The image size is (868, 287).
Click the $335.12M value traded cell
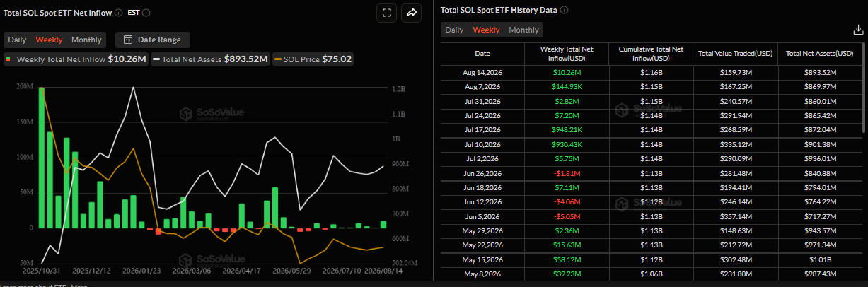pyautogui.click(x=735, y=144)
